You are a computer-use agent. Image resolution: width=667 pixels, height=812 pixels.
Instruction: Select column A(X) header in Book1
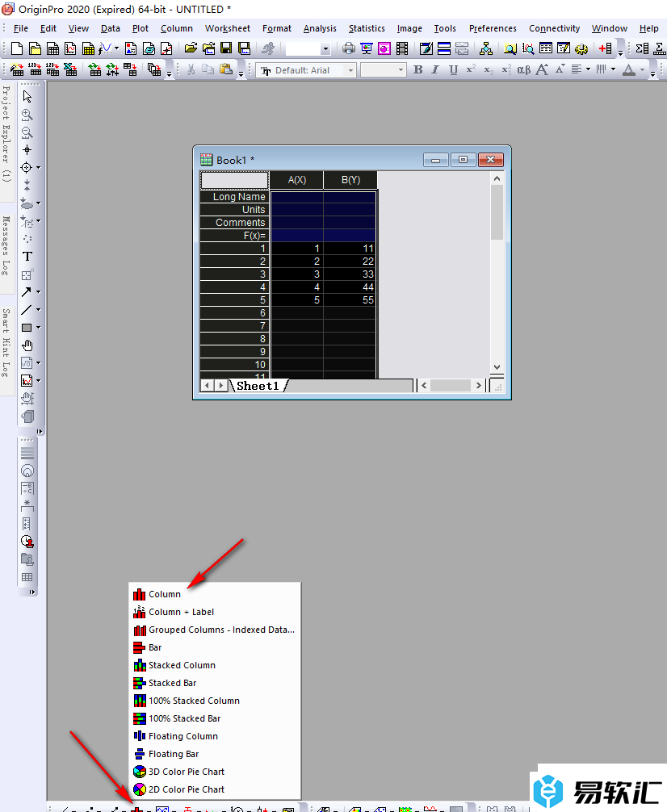[297, 180]
